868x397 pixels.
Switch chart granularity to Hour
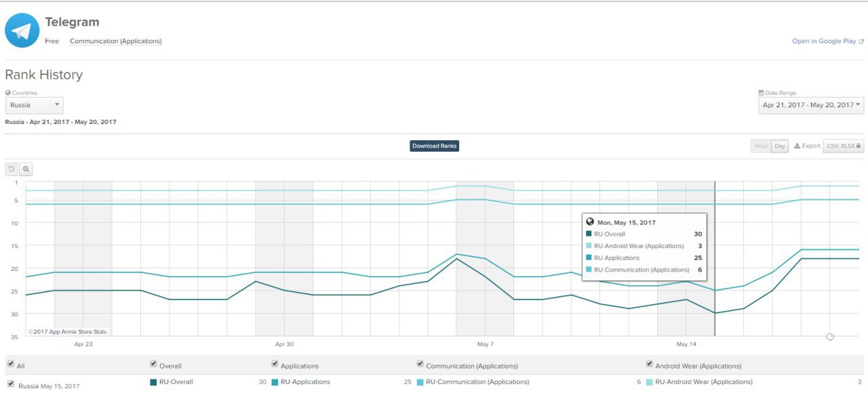pyautogui.click(x=761, y=146)
